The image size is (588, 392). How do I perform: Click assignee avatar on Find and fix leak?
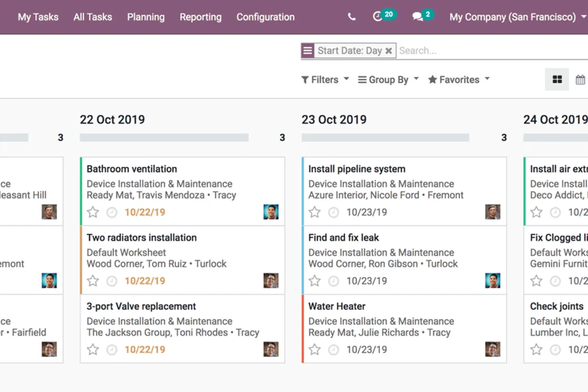tap(493, 280)
